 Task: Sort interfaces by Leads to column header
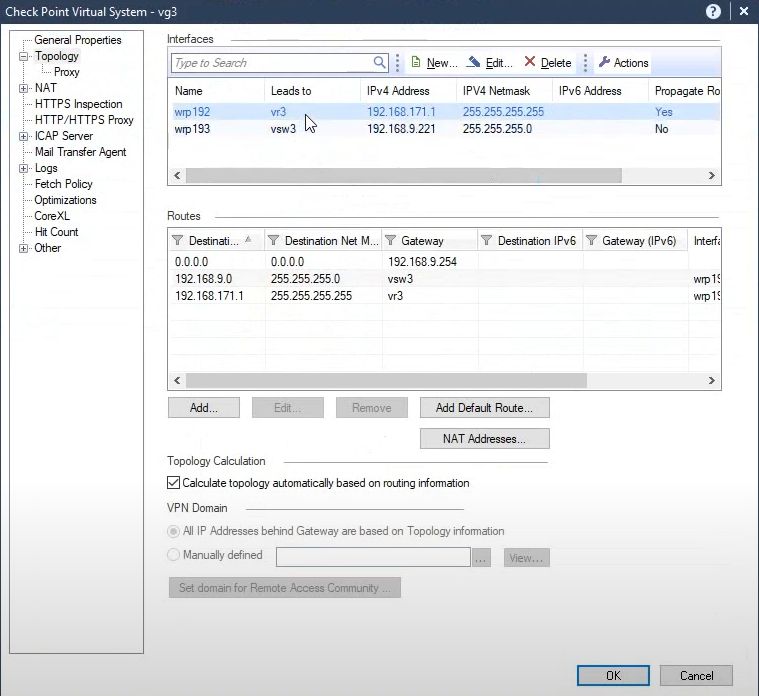tap(312, 91)
